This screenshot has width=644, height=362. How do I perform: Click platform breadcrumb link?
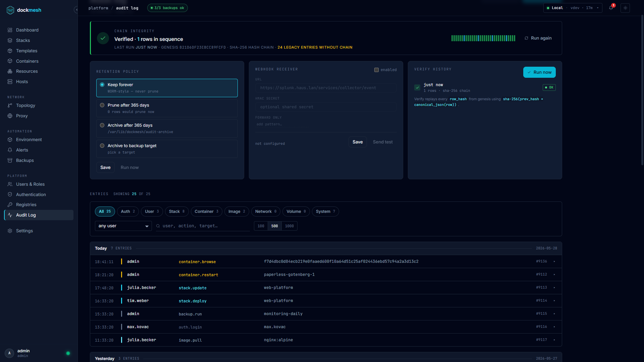(x=98, y=8)
